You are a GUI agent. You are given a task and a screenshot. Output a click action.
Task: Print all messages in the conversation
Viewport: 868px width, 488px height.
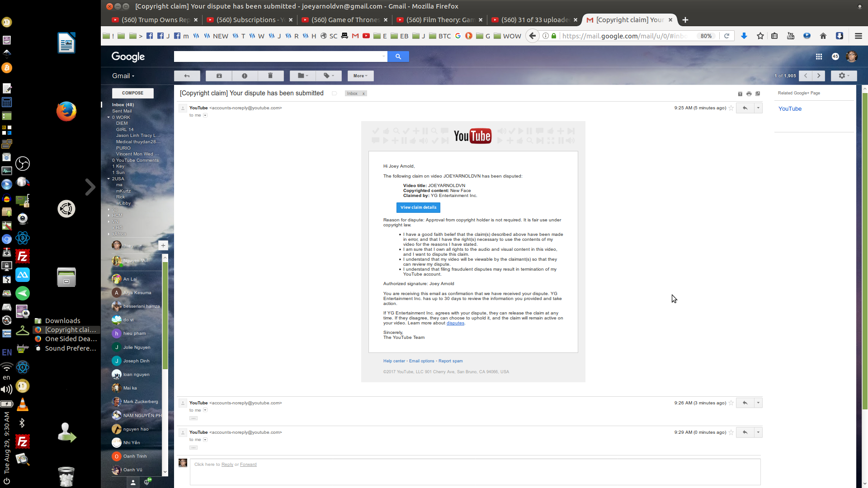tap(749, 94)
